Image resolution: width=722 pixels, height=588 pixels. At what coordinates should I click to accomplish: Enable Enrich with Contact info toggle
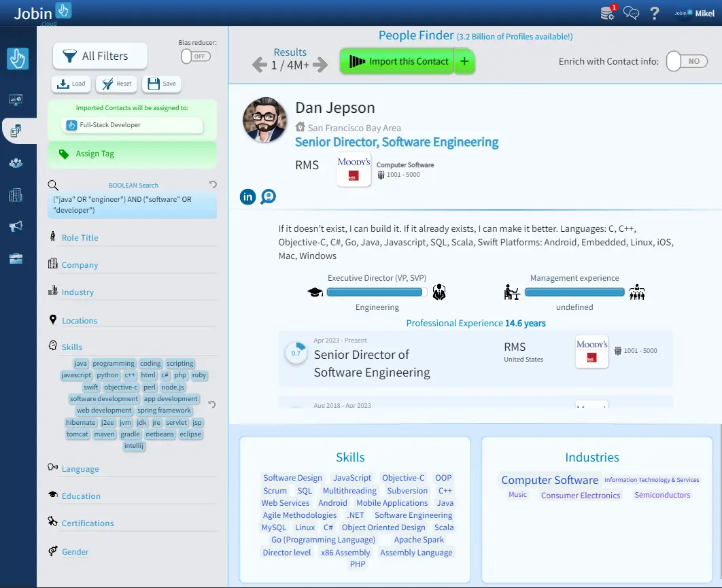683,61
